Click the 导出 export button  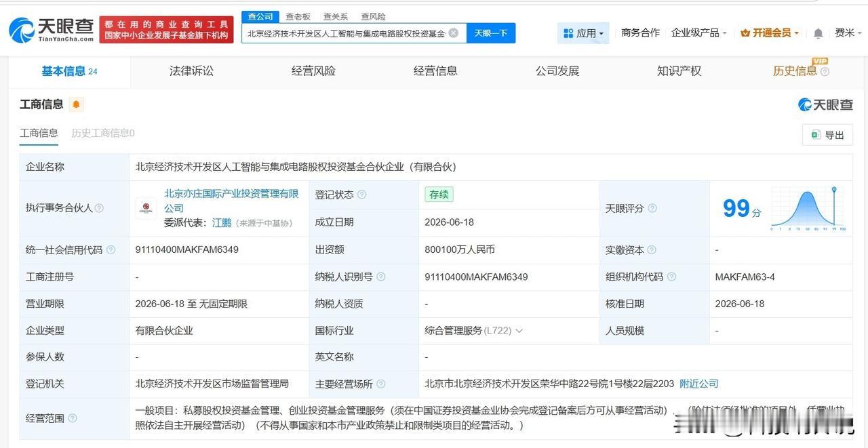[x=827, y=135]
